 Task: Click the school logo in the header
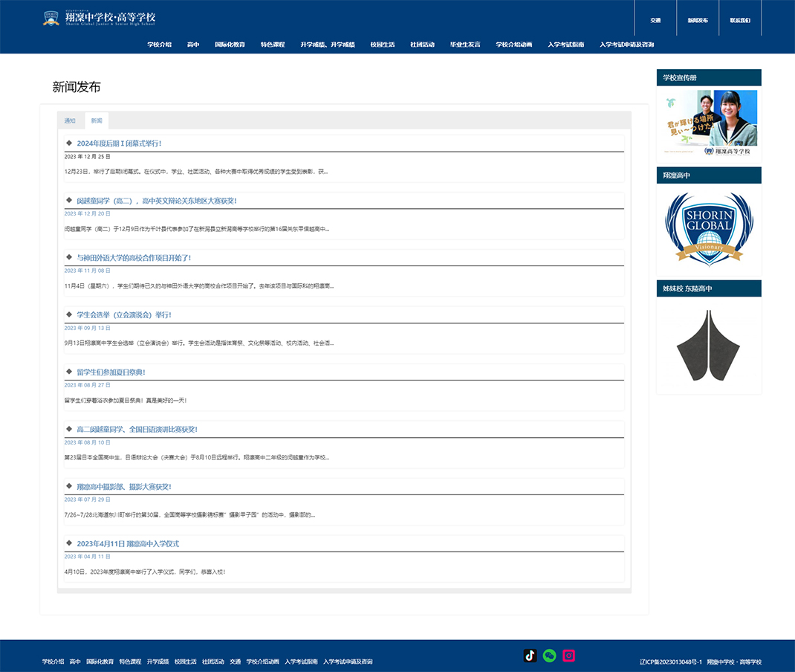pyautogui.click(x=99, y=19)
